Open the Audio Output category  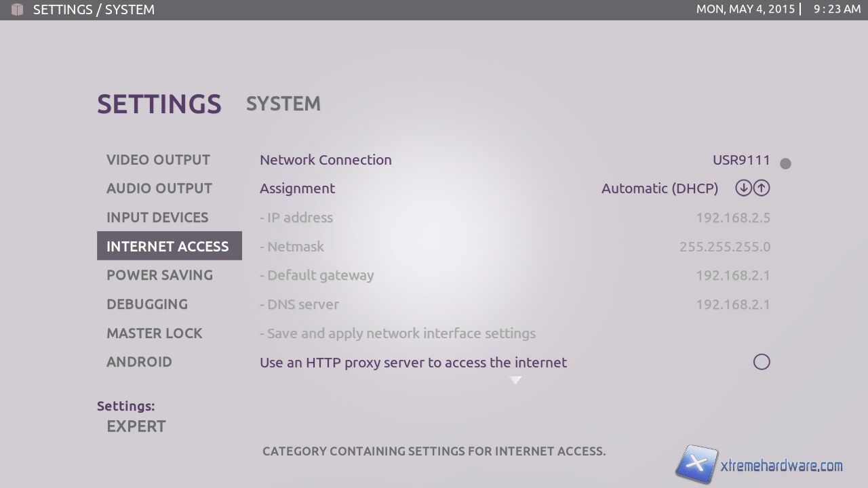(159, 188)
